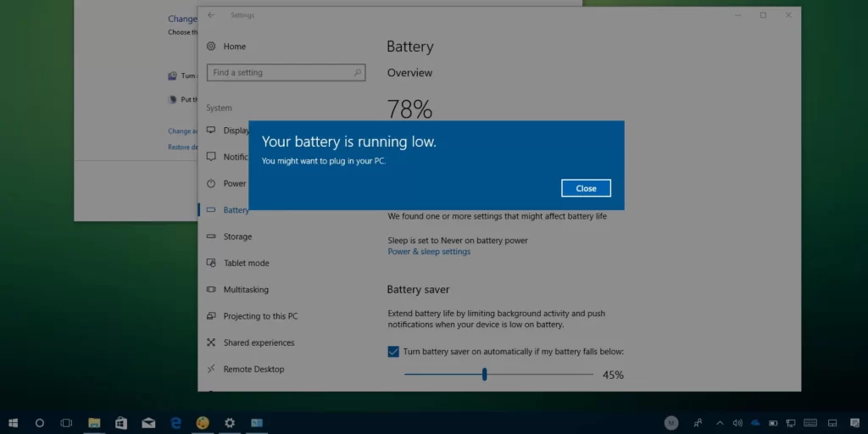Click the Find a setting search box
The width and height of the screenshot is (868, 434).
pyautogui.click(x=286, y=73)
